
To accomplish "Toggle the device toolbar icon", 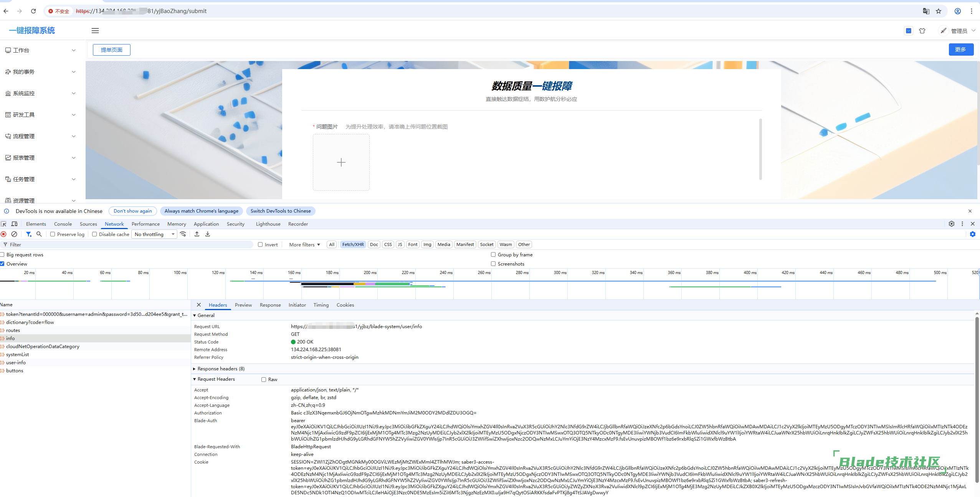I will tap(15, 224).
